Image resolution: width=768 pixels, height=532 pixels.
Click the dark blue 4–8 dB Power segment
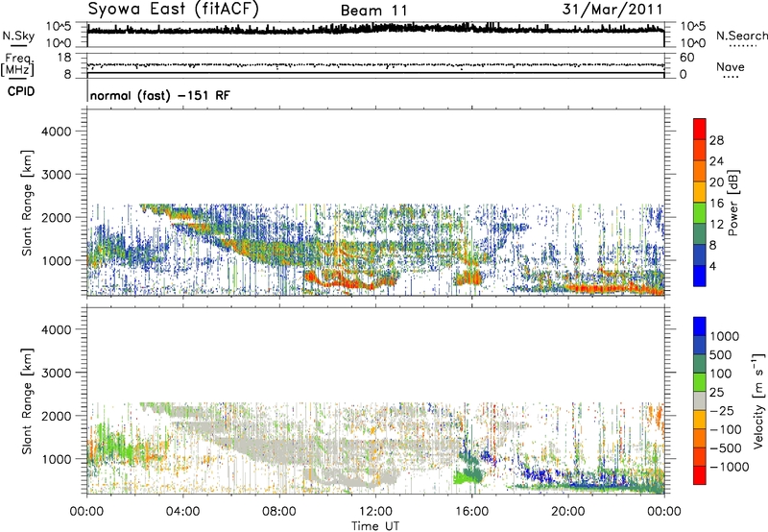click(700, 255)
